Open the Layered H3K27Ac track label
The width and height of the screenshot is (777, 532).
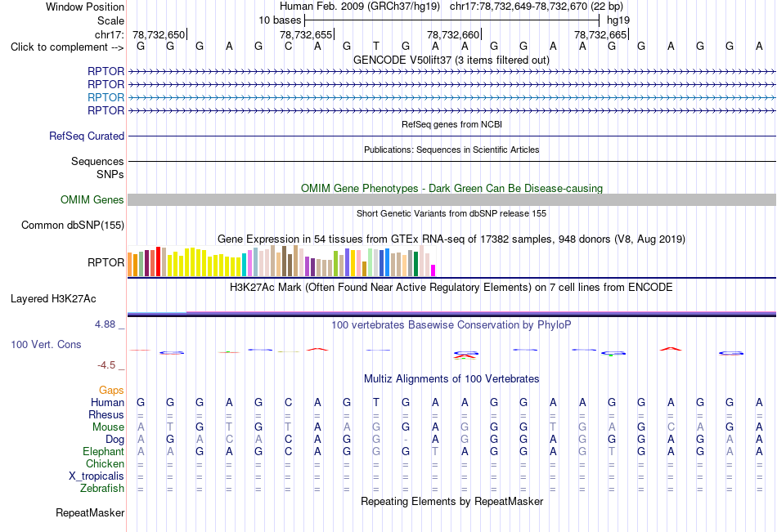click(53, 299)
